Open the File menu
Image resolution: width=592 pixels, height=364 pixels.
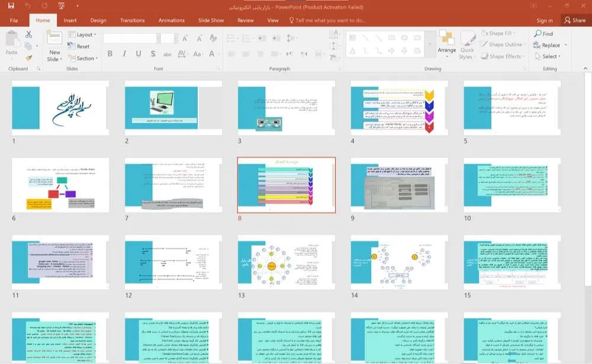(x=14, y=20)
